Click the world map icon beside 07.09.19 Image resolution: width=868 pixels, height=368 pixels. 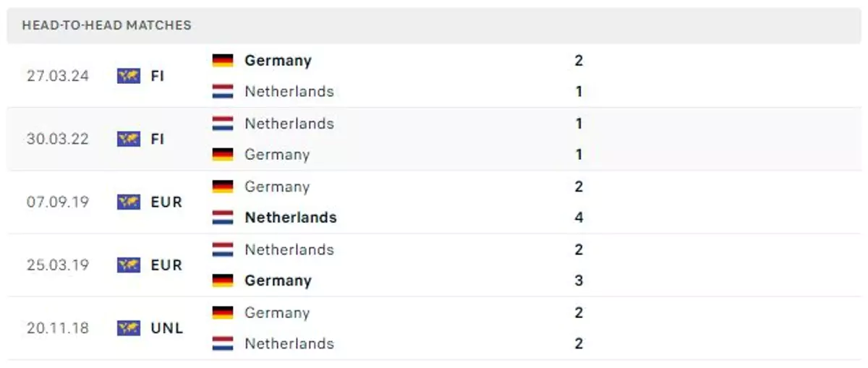(129, 202)
